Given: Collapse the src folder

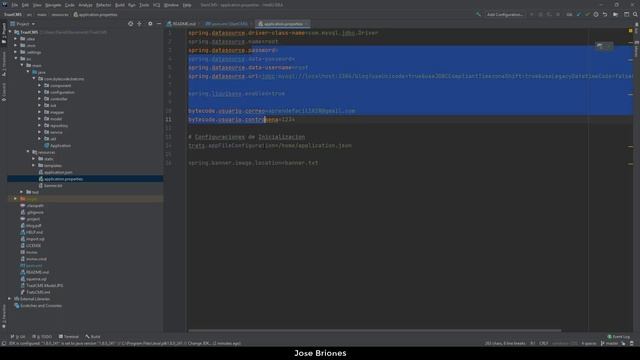Looking at the screenshot, I should [16, 59].
